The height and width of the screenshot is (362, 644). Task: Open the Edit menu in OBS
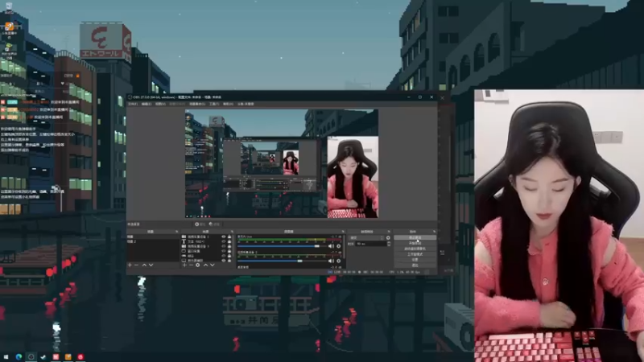tap(147, 104)
